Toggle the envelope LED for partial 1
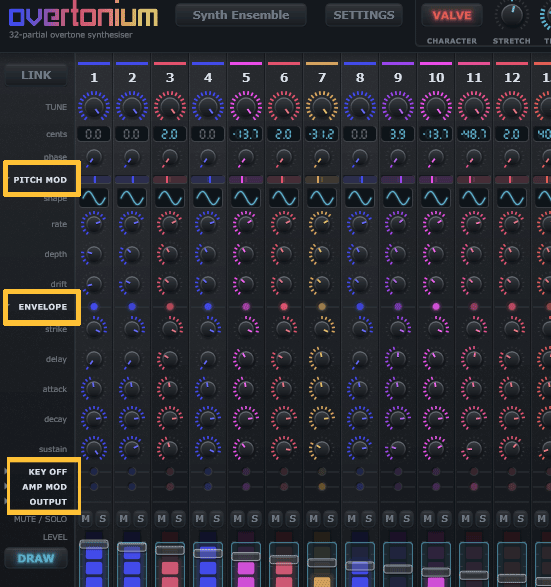 tap(94, 307)
